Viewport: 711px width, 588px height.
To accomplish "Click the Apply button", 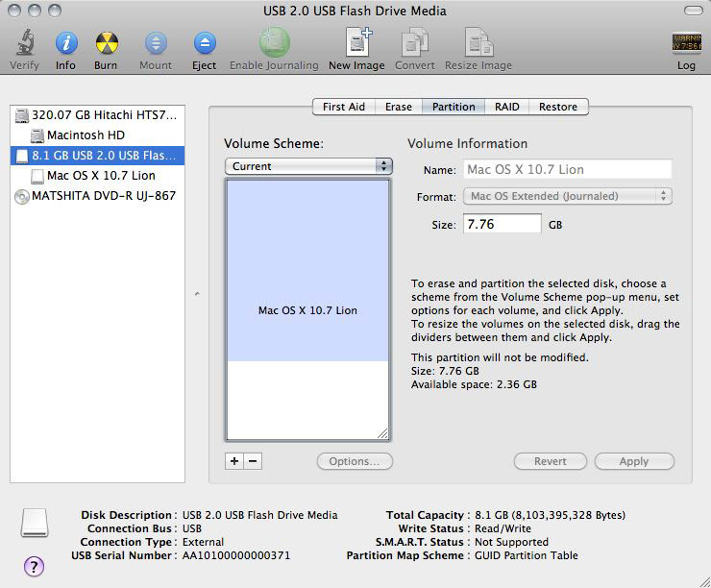I will coord(634,461).
